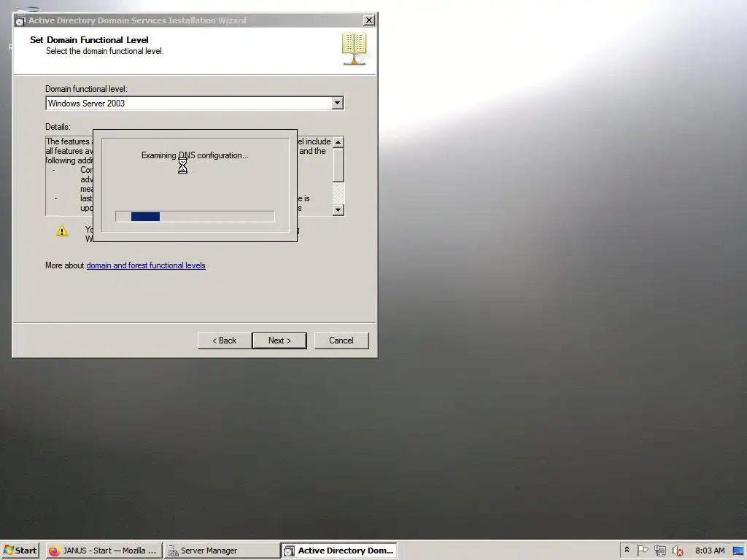Screen dimensions: 747x560
Task: Click the Firefox icon in the taskbar
Action: coord(54,551)
